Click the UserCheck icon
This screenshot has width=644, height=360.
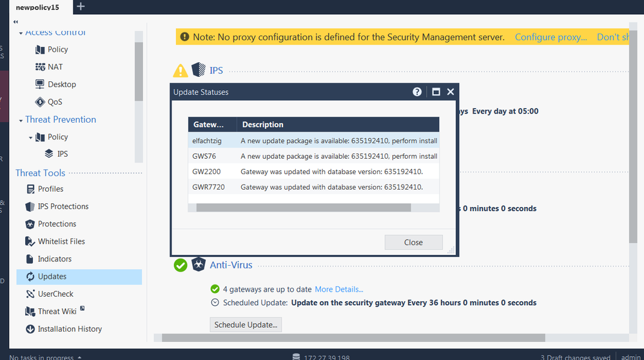(x=30, y=294)
